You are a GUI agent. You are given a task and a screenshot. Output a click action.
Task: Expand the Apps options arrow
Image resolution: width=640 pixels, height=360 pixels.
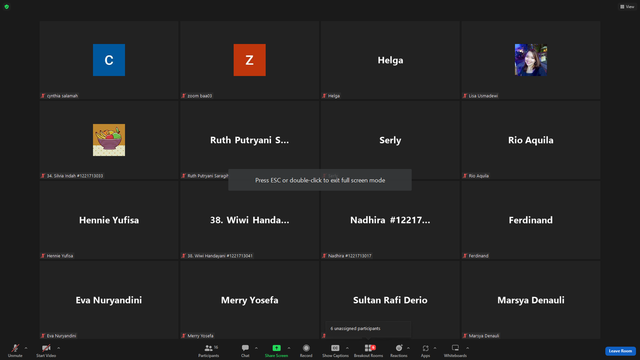pyautogui.click(x=435, y=348)
